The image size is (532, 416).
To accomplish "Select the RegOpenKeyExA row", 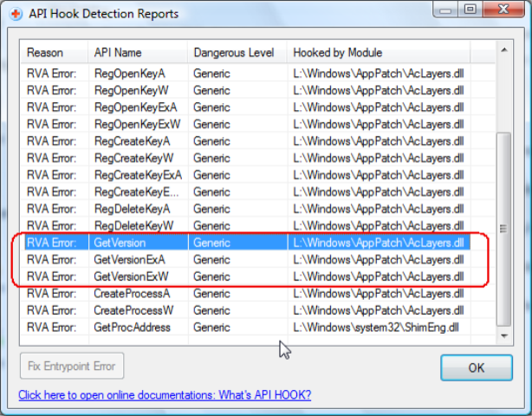I will [x=246, y=107].
